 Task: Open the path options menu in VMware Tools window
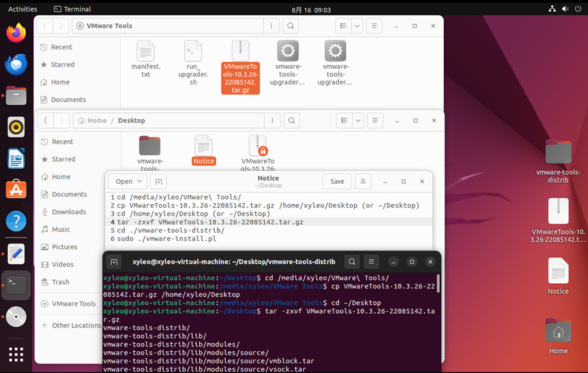tap(271, 26)
